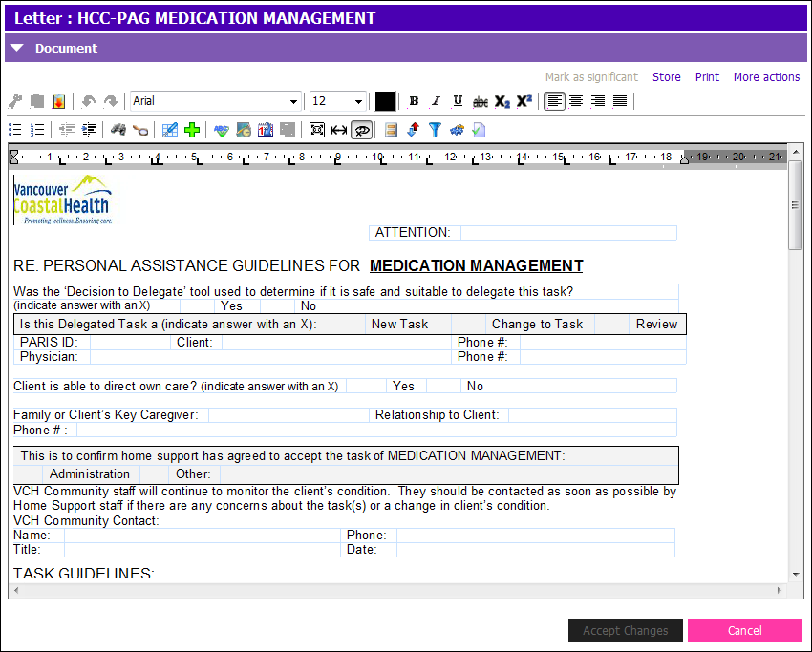Apply italic formatting
812x652 pixels.
click(436, 101)
